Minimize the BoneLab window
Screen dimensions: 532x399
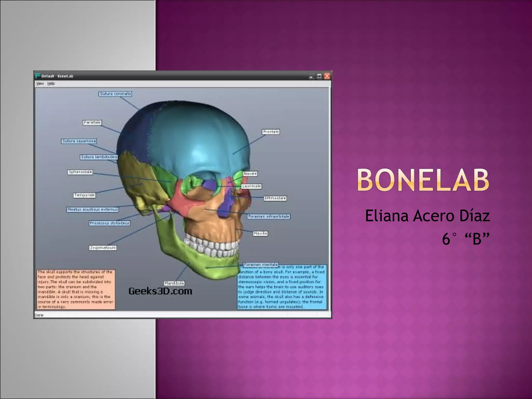click(x=311, y=76)
